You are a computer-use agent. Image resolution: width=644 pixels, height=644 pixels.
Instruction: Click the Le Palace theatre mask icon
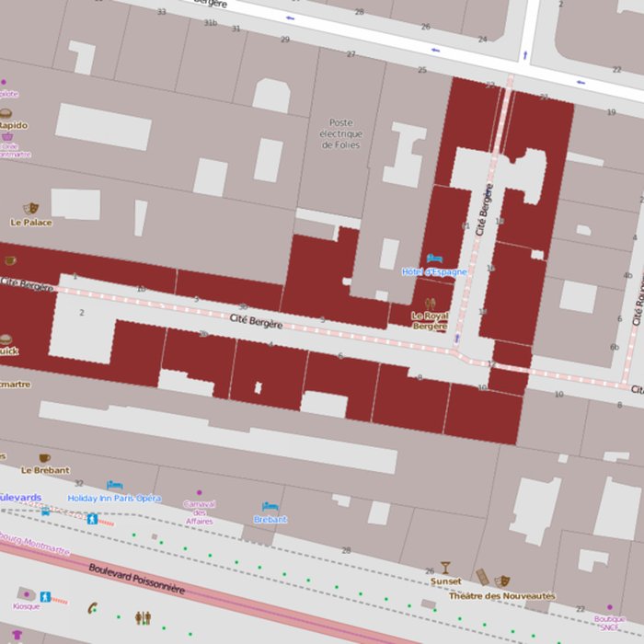tap(31, 209)
